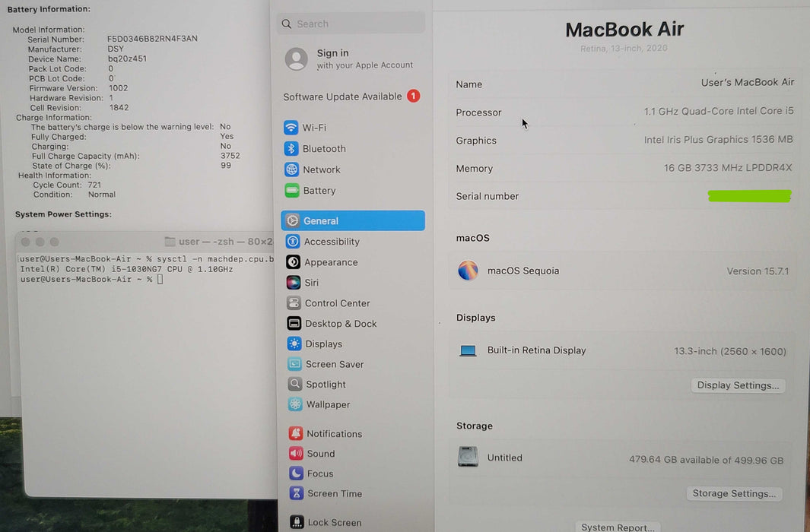Image resolution: width=810 pixels, height=532 pixels.
Task: Open the Sound speaker icon
Action: click(296, 454)
